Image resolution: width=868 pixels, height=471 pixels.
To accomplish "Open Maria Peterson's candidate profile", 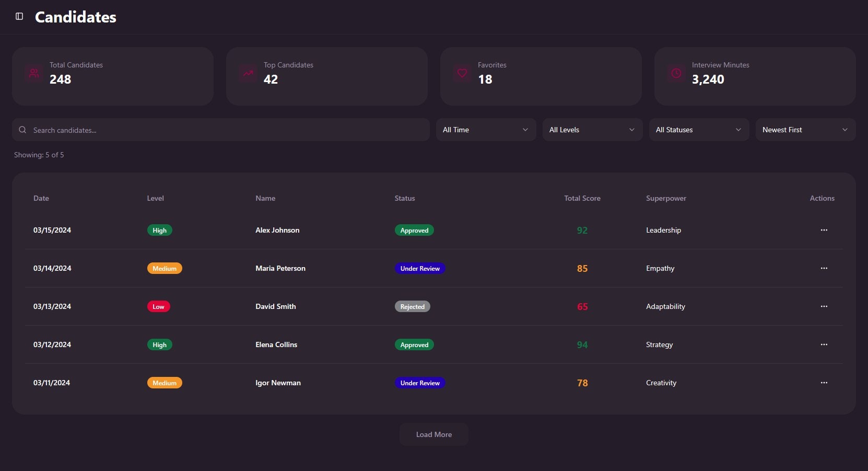I will click(x=280, y=268).
